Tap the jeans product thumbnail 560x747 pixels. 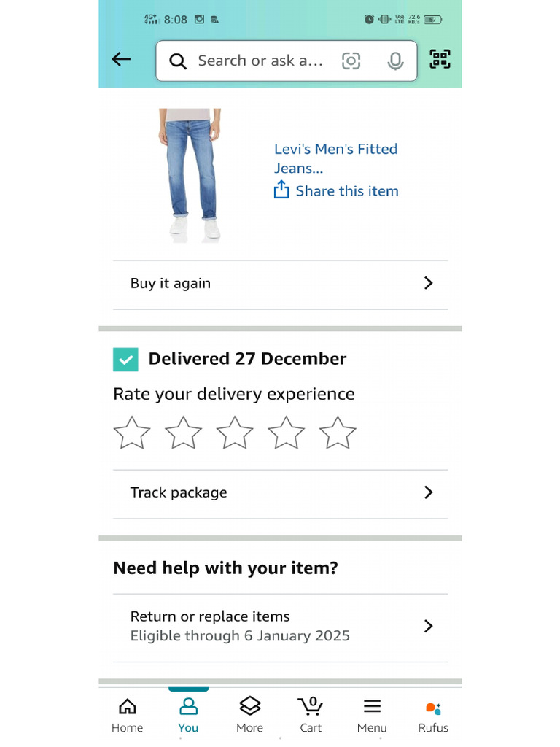190,175
